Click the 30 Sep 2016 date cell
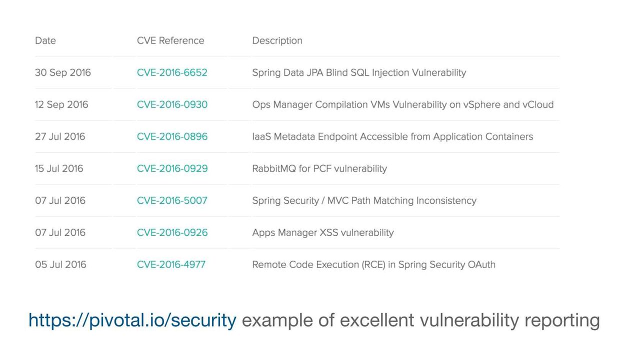This screenshot has height=362, width=644. (63, 72)
